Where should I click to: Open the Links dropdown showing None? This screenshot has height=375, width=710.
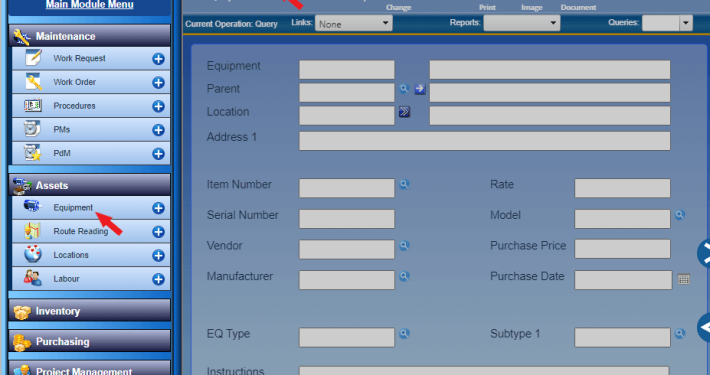354,24
